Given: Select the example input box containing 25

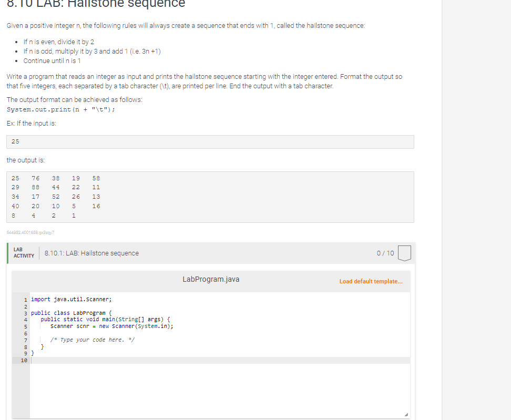Looking at the screenshot, I should pyautogui.click(x=210, y=141).
